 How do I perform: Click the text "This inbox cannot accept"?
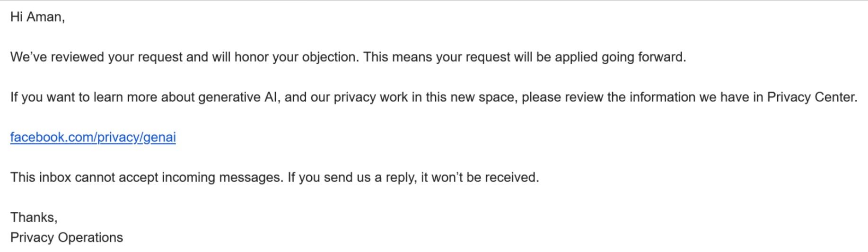pyautogui.click(x=84, y=178)
